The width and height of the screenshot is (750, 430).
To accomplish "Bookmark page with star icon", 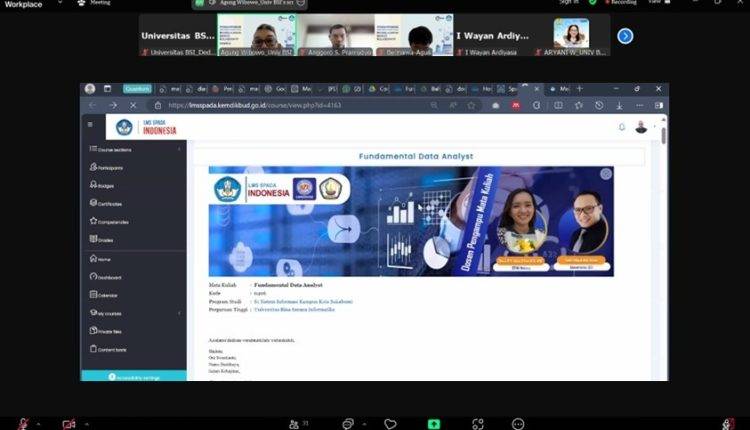I will (x=472, y=105).
